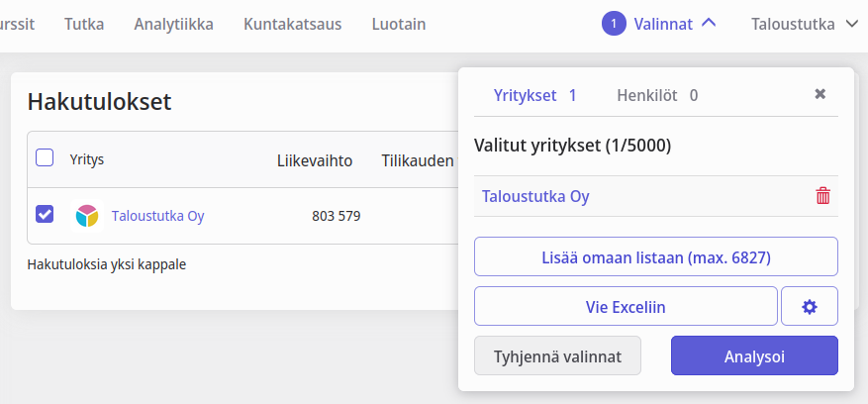Viewport: 868px width, 404px height.
Task: Open Excel export settings gear icon
Action: (x=810, y=307)
